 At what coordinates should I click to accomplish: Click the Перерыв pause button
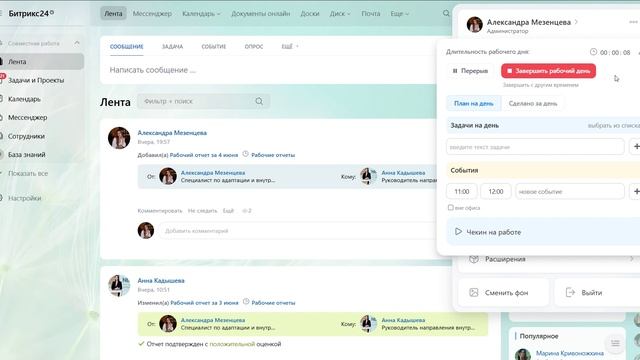(x=470, y=71)
